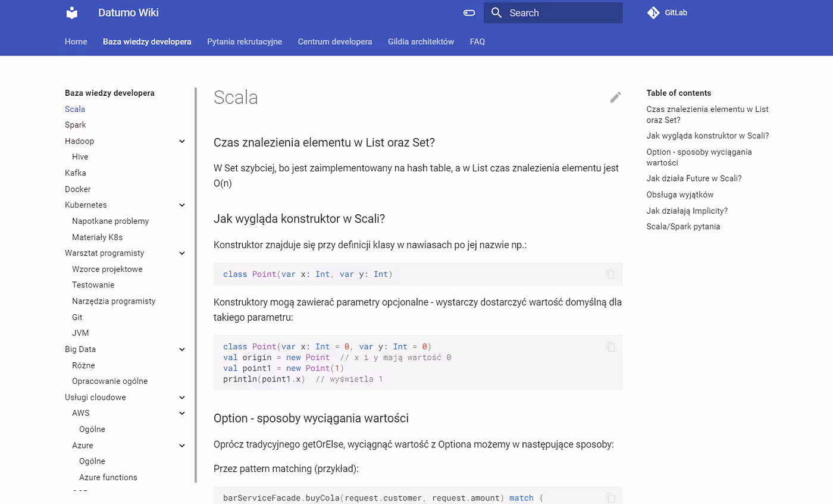
Task: Click the search magnifier icon
Action: [x=497, y=12]
